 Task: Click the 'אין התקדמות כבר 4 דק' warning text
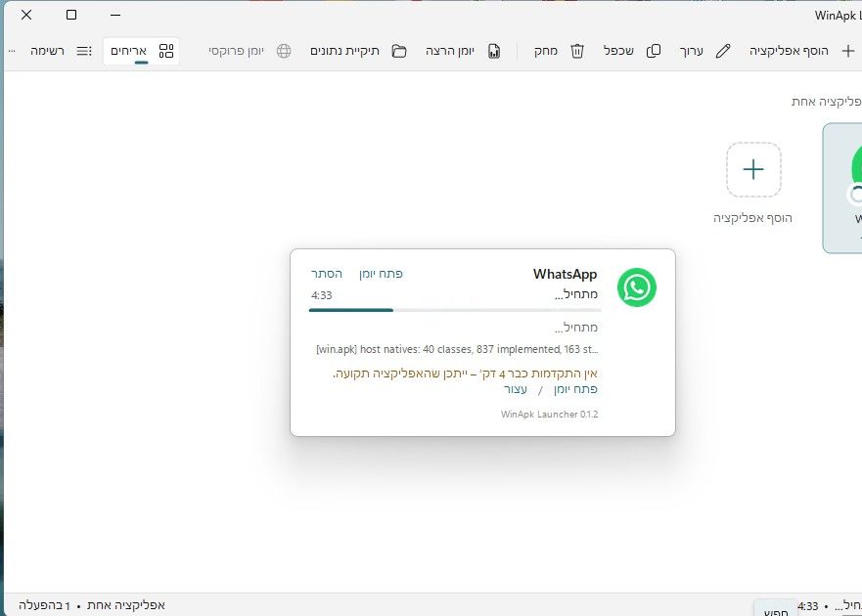pos(465,374)
